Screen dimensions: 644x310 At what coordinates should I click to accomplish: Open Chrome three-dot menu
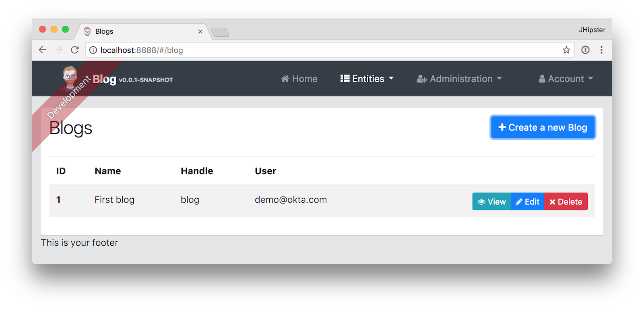601,50
